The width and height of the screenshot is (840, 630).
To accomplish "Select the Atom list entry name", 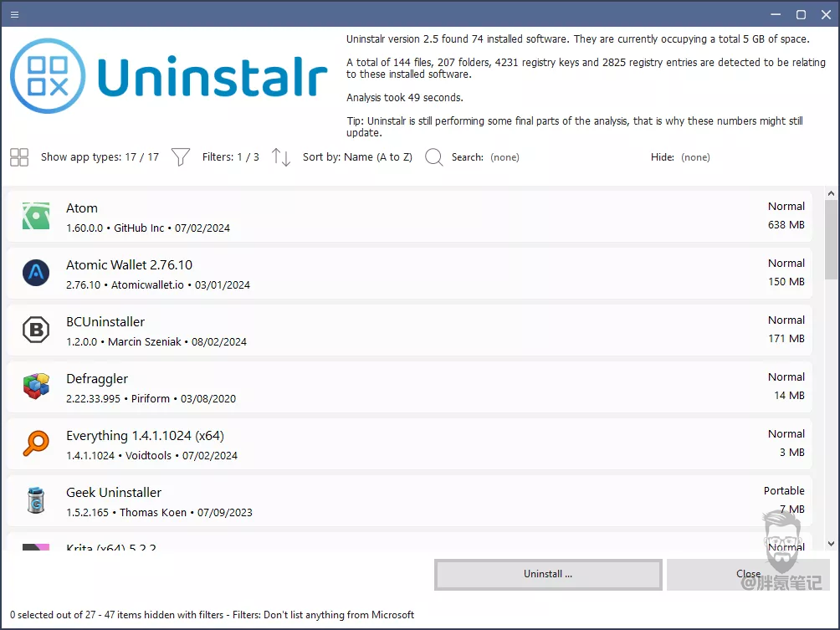I will pyautogui.click(x=82, y=207).
